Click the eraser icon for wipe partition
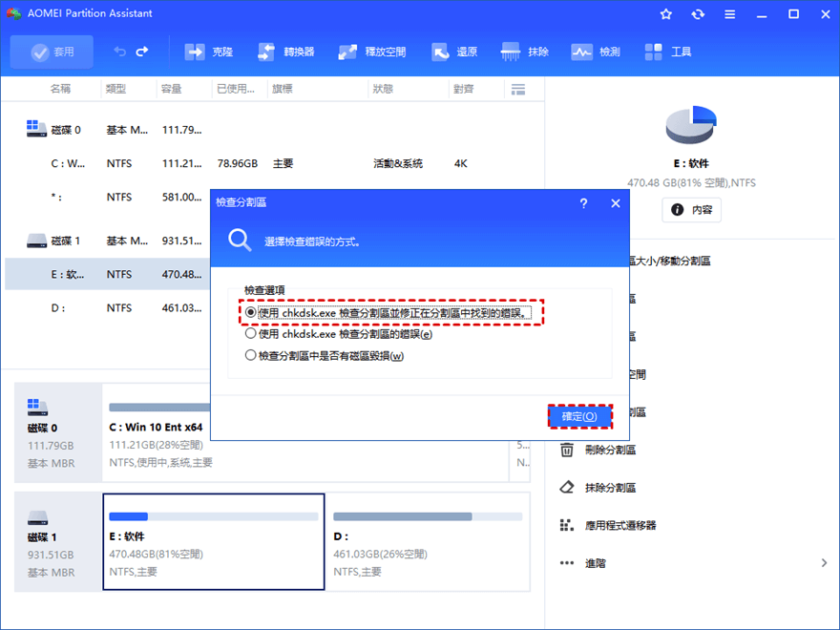This screenshot has height=630, width=840. tap(567, 487)
